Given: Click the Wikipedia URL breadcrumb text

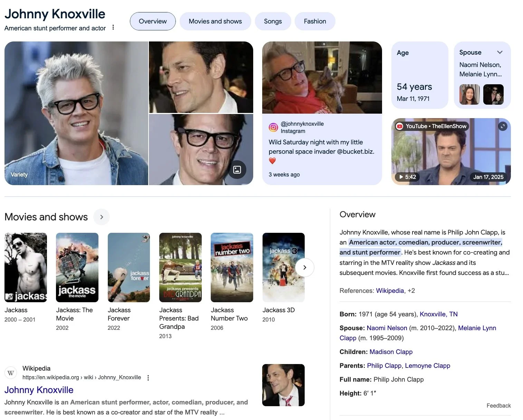Looking at the screenshot, I should (x=82, y=377).
